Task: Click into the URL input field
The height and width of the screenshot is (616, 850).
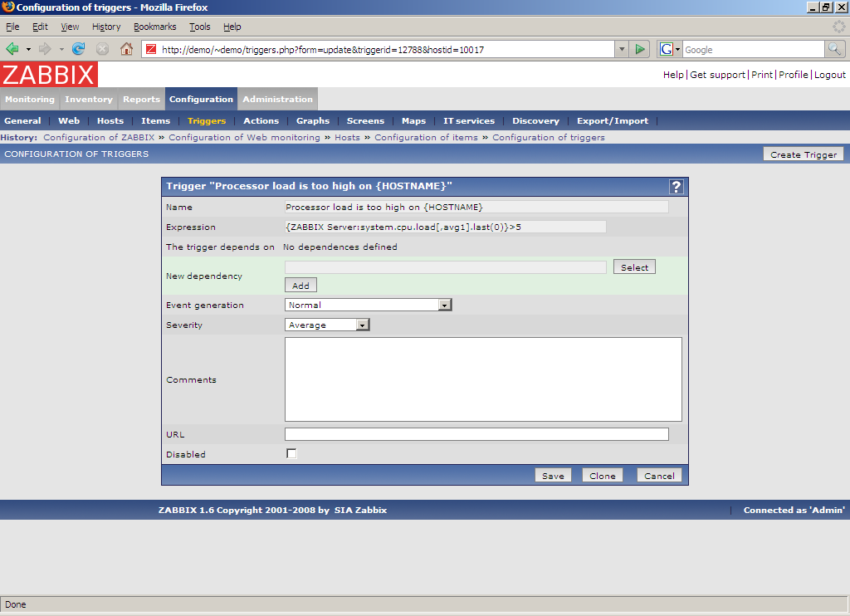Action: pos(476,434)
